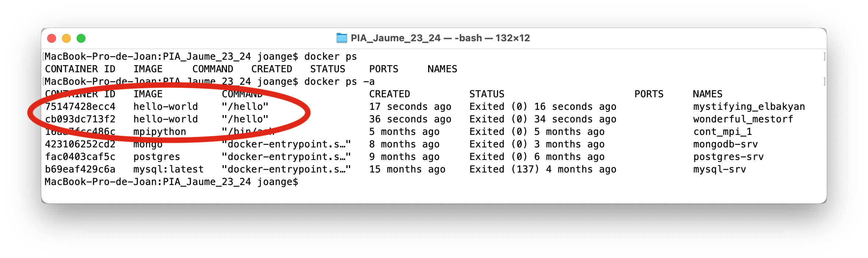Click the docker ps command text

pos(330,56)
